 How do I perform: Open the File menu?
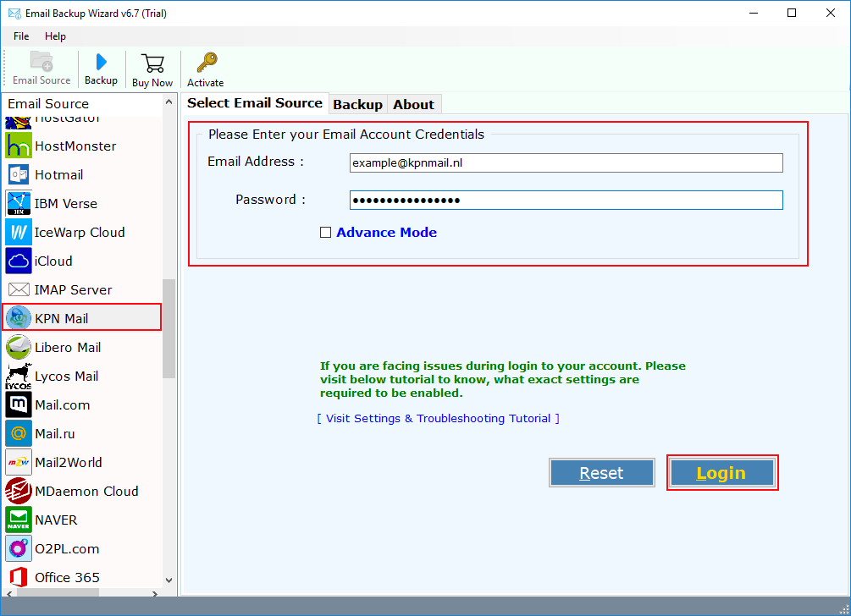21,36
